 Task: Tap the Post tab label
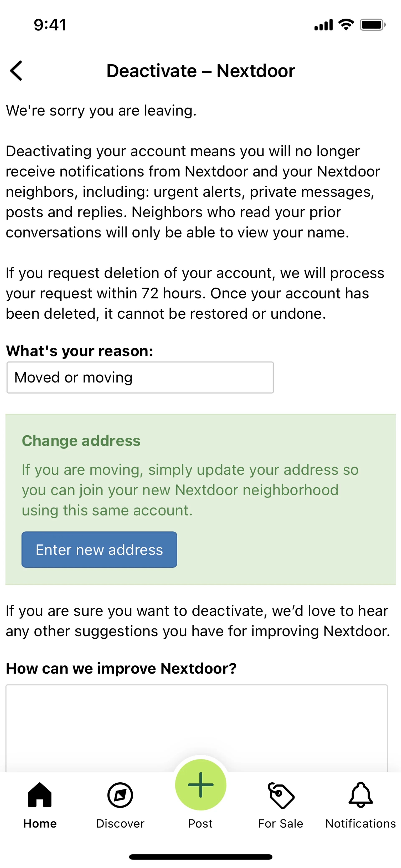[x=200, y=824]
